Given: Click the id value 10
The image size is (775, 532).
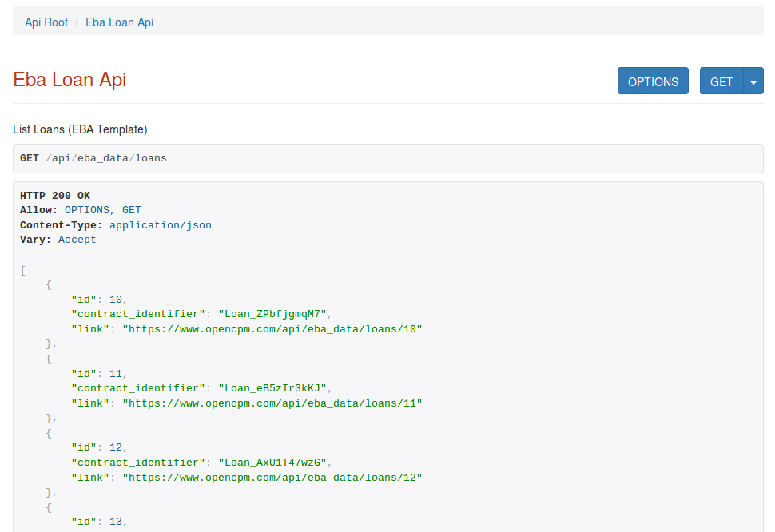Looking at the screenshot, I should [x=116, y=300].
